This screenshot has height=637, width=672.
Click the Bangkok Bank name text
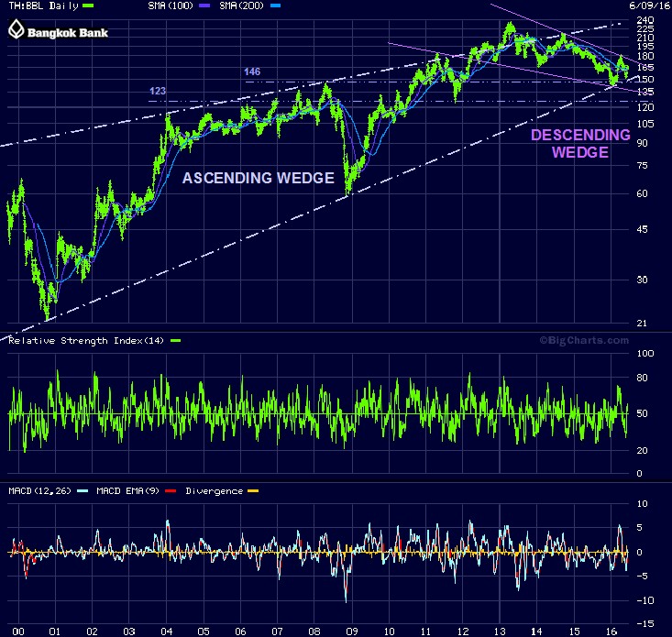(x=68, y=33)
